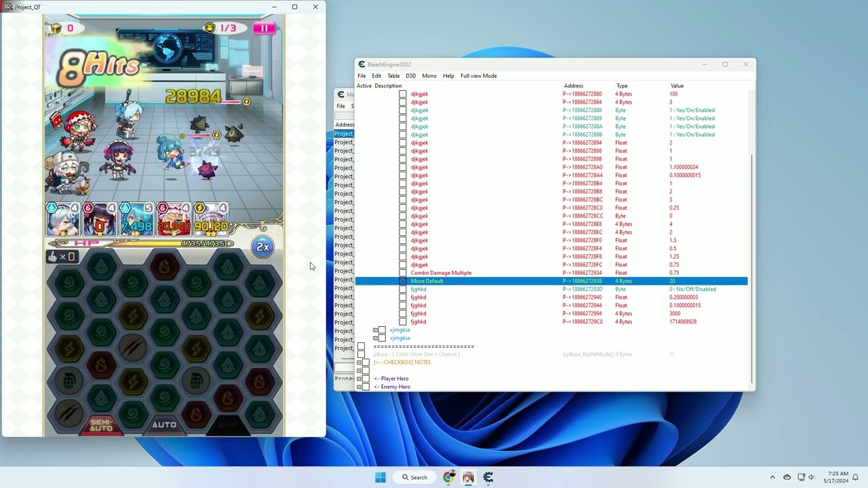This screenshot has height=488, width=868.
Task: Select the gray-haired hero portrait card
Action: 62,219
